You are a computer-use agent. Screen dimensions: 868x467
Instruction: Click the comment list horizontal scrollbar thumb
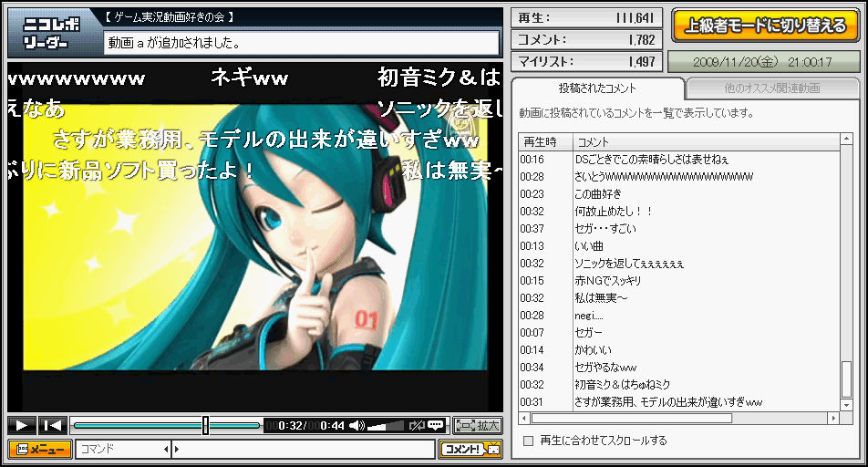631,419
